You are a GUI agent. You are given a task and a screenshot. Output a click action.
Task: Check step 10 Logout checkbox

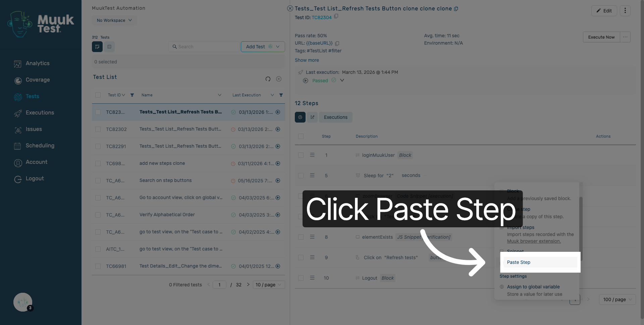[x=301, y=278]
